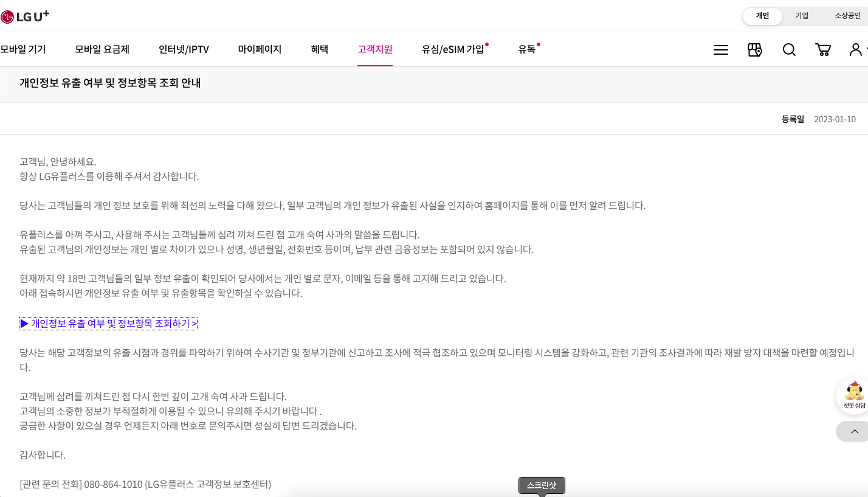Open the 마이페이지 menu
Viewport: 868px width, 497px height.
[x=260, y=50]
